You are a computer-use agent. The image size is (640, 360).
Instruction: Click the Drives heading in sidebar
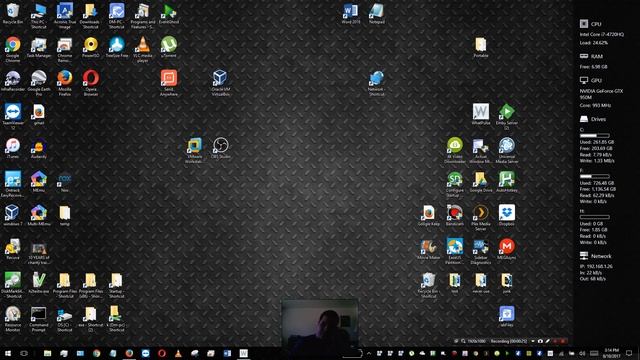(x=598, y=119)
